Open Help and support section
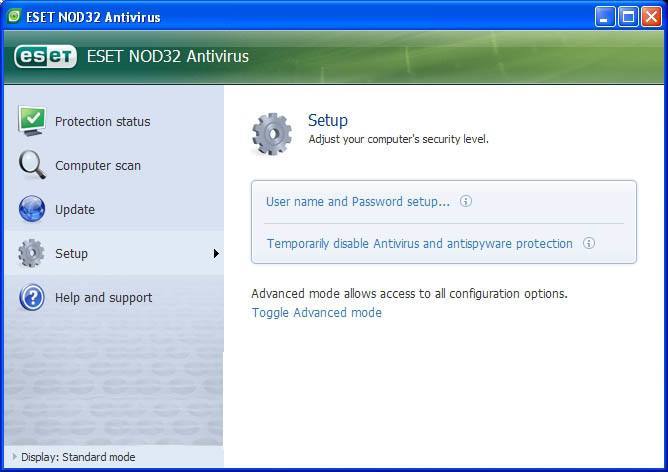The image size is (668, 472). tap(114, 297)
